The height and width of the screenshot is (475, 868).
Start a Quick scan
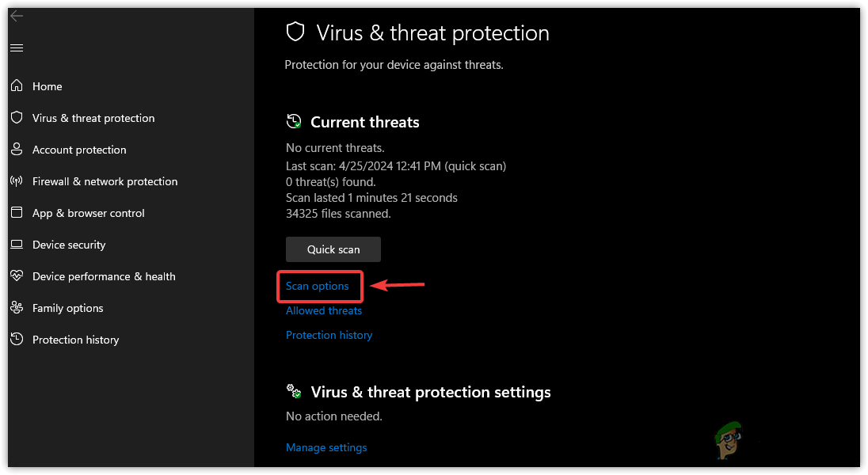[x=333, y=249]
